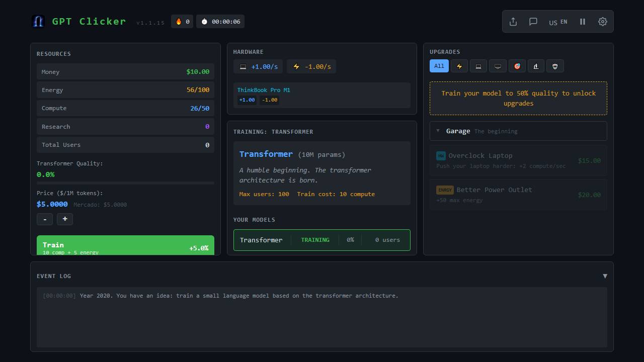Click the 'Train cost: 10 compute' text
The height and width of the screenshot is (362, 644).
[336, 194]
